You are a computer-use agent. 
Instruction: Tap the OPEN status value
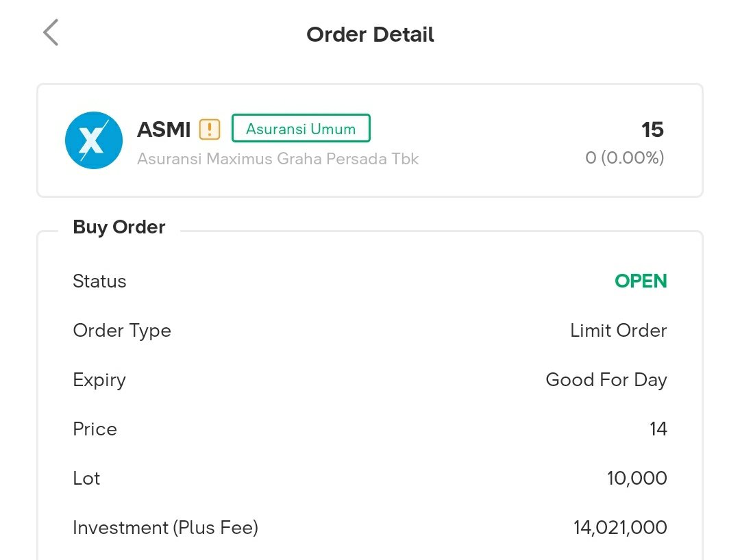point(641,281)
